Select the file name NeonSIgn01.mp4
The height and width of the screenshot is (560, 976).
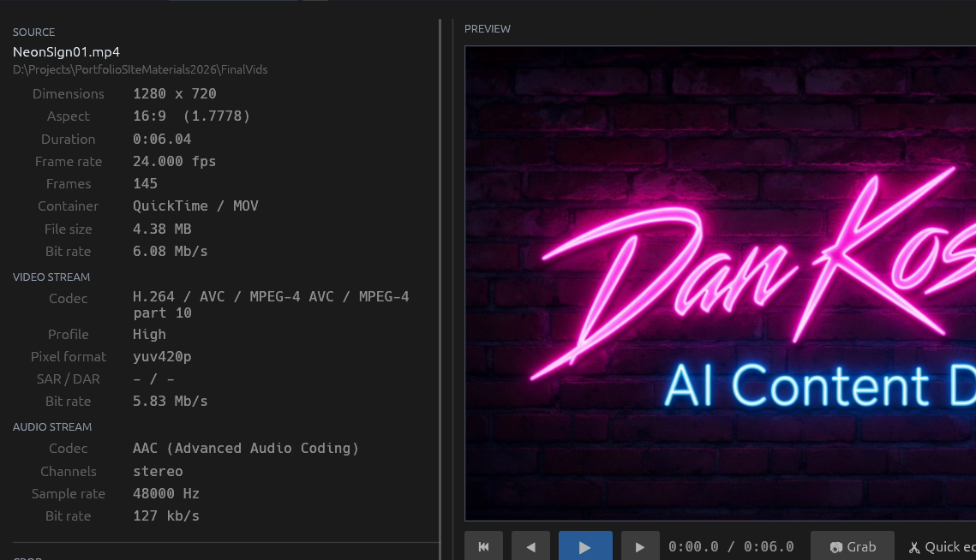pos(66,51)
